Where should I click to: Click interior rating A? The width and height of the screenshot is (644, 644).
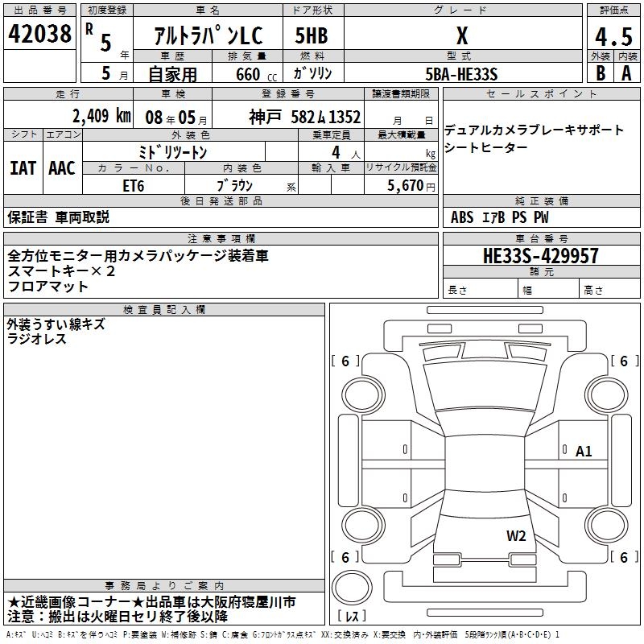coord(626,73)
